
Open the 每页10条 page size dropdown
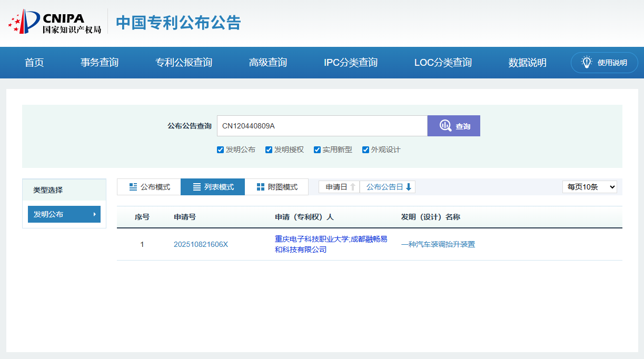point(589,187)
